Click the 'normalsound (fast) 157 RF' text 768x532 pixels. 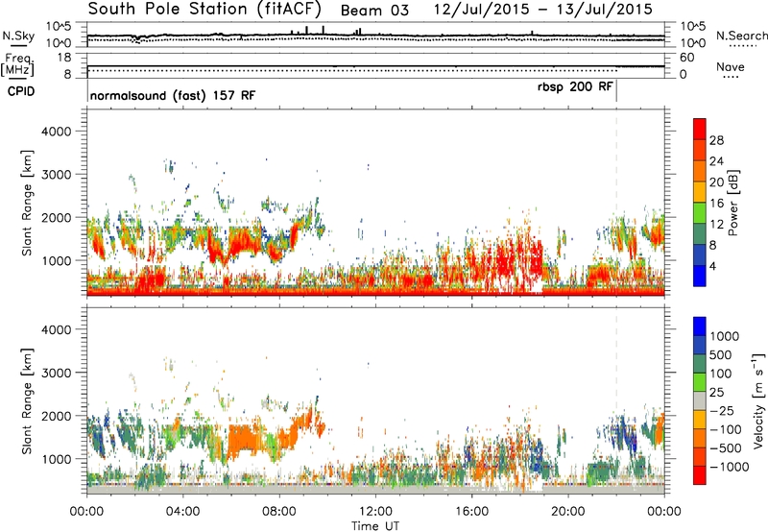173,95
